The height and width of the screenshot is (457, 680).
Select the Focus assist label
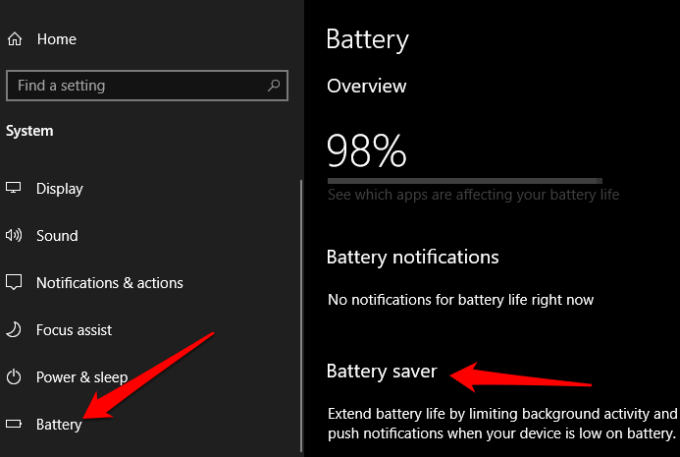click(x=74, y=330)
